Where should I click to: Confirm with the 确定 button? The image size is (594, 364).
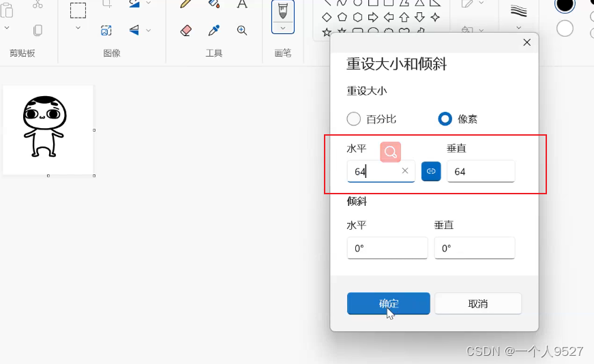click(389, 303)
